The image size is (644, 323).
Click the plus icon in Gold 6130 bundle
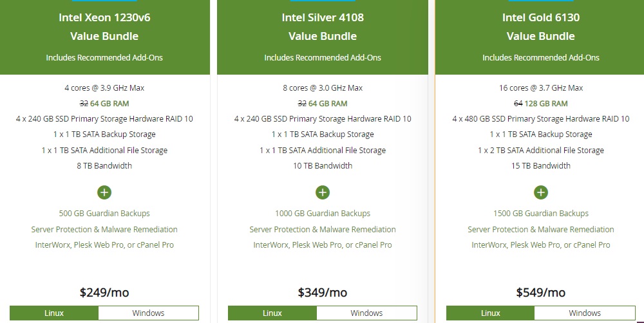click(x=541, y=192)
